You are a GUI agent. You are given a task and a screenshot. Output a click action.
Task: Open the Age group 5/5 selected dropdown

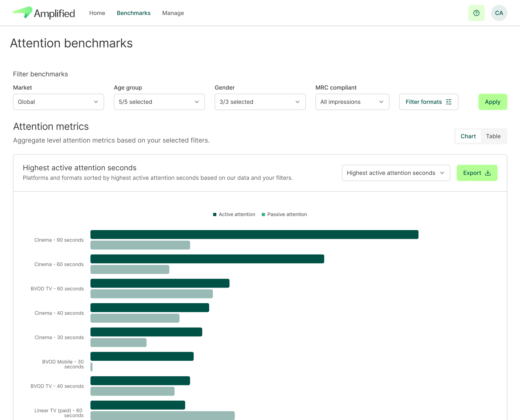(159, 102)
